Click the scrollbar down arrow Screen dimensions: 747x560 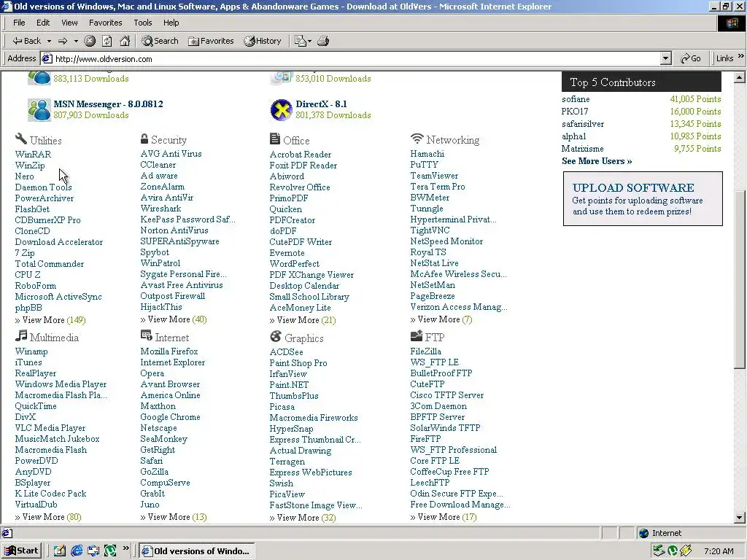740,518
